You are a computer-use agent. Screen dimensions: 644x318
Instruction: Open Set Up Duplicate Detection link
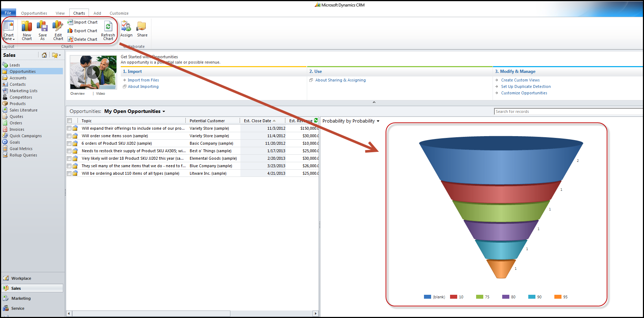526,86
